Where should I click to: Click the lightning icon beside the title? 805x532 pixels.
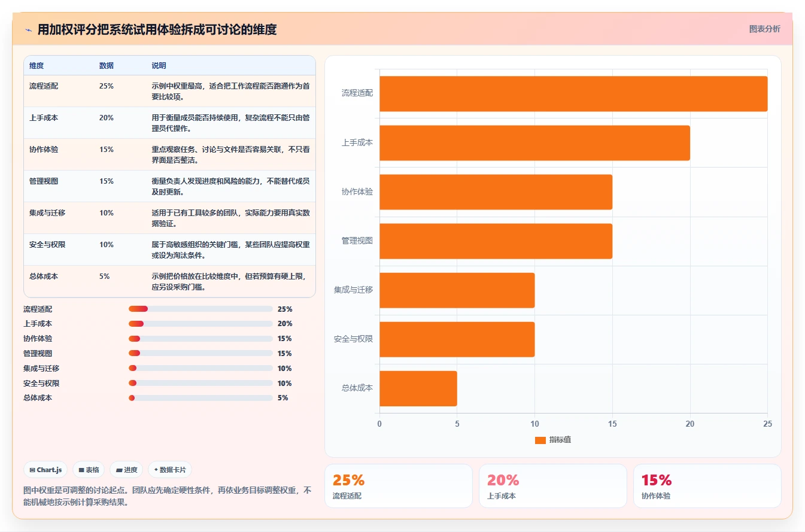(x=29, y=30)
